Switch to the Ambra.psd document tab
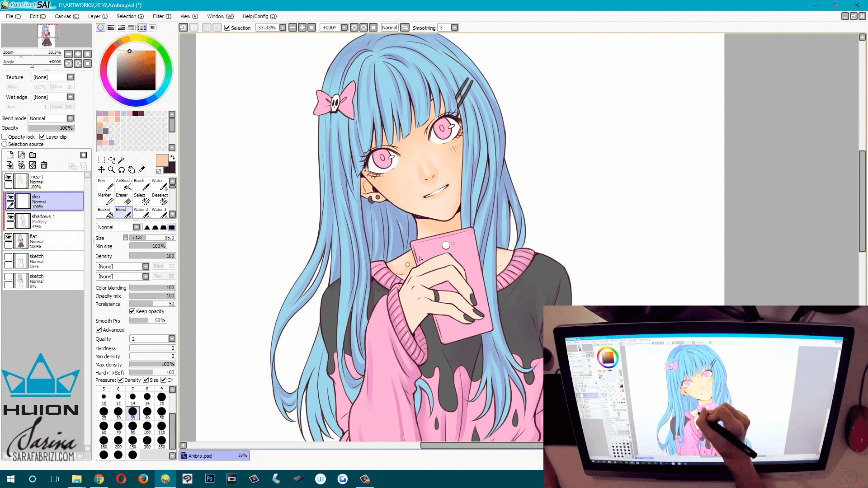Image resolution: width=868 pixels, height=488 pixels. coord(214,455)
